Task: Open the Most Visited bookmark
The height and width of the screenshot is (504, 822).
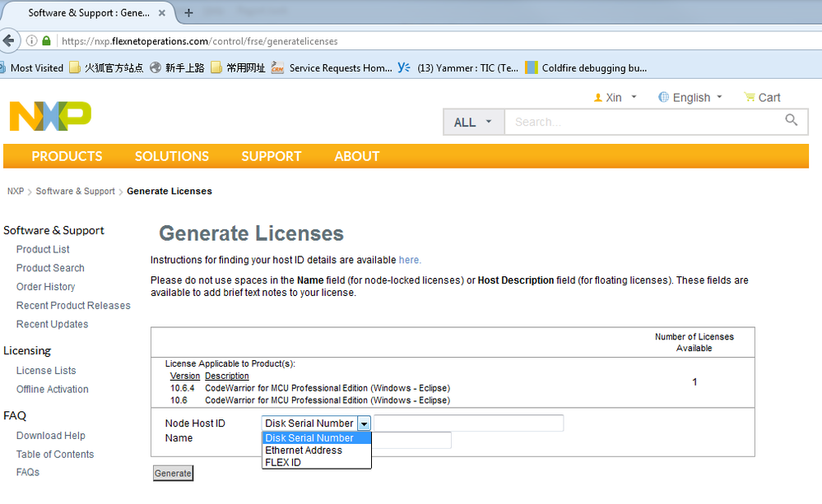Action: [31, 68]
